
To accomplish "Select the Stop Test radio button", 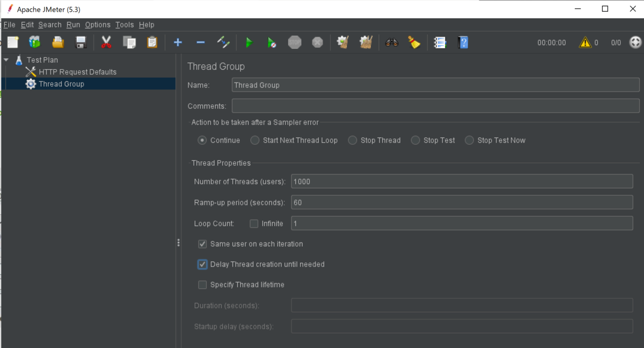I will pyautogui.click(x=415, y=140).
